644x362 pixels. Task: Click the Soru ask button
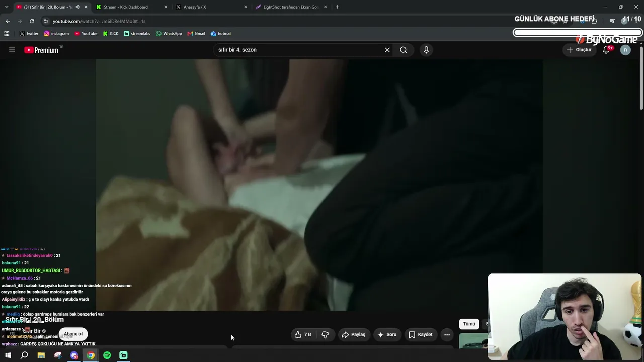(387, 334)
